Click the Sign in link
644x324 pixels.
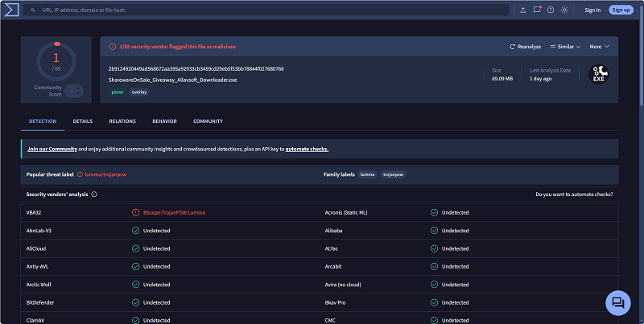(x=592, y=10)
